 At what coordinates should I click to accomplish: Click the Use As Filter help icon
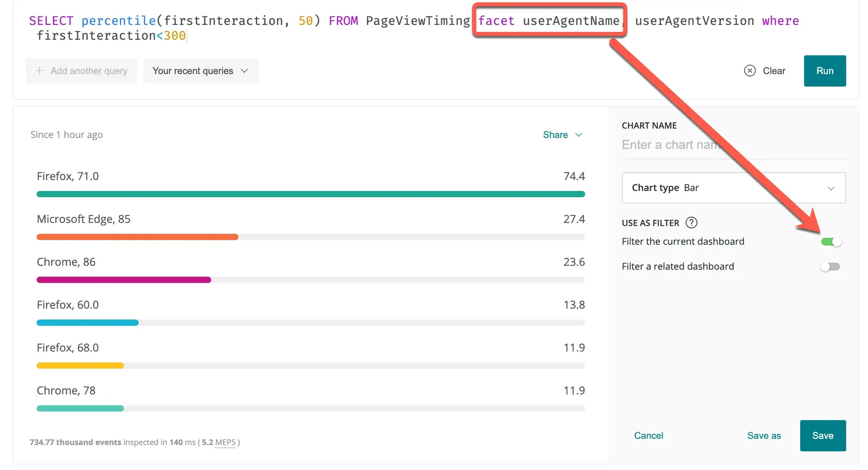point(691,223)
